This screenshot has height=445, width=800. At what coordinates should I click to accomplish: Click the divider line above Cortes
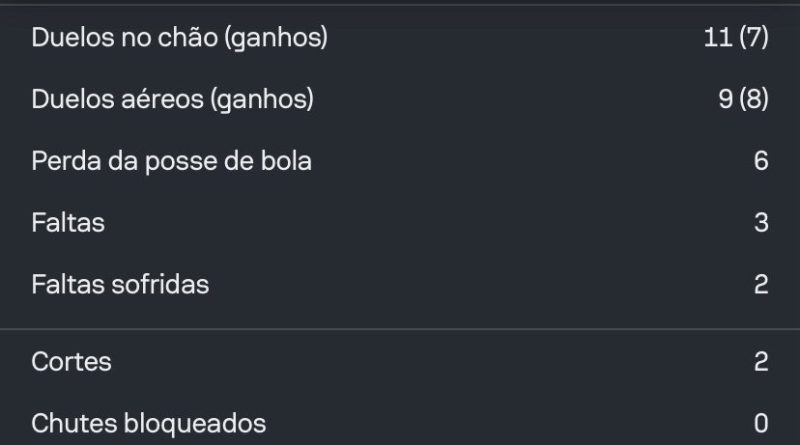coord(400,329)
